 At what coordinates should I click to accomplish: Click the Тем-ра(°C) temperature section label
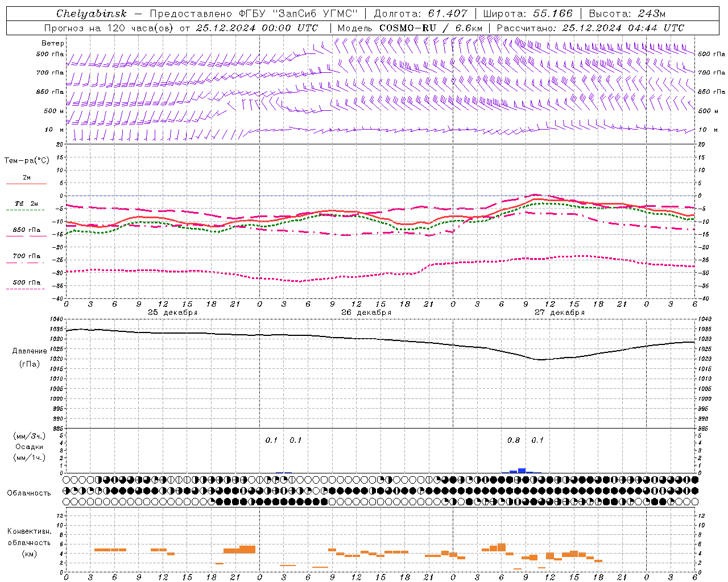pyautogui.click(x=27, y=161)
